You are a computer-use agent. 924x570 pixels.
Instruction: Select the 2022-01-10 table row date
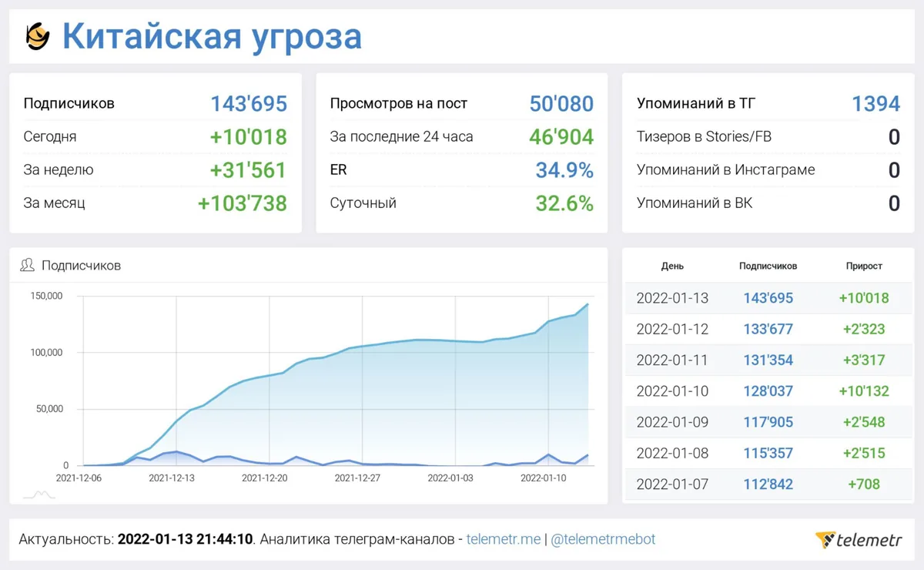[672, 391]
